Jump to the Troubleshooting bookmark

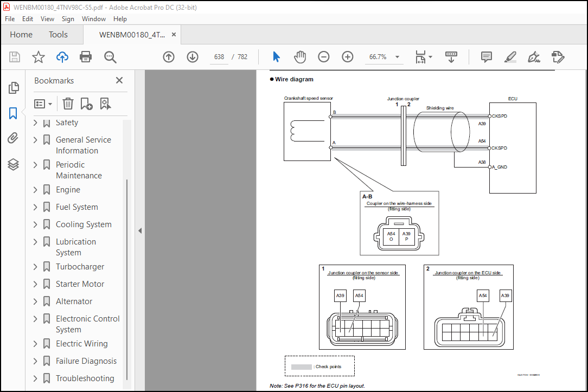85,378
